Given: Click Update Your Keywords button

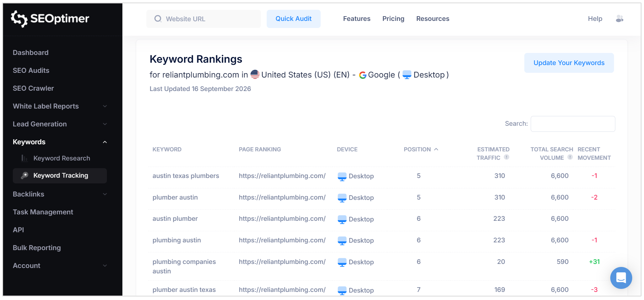Looking at the screenshot, I should pos(569,63).
